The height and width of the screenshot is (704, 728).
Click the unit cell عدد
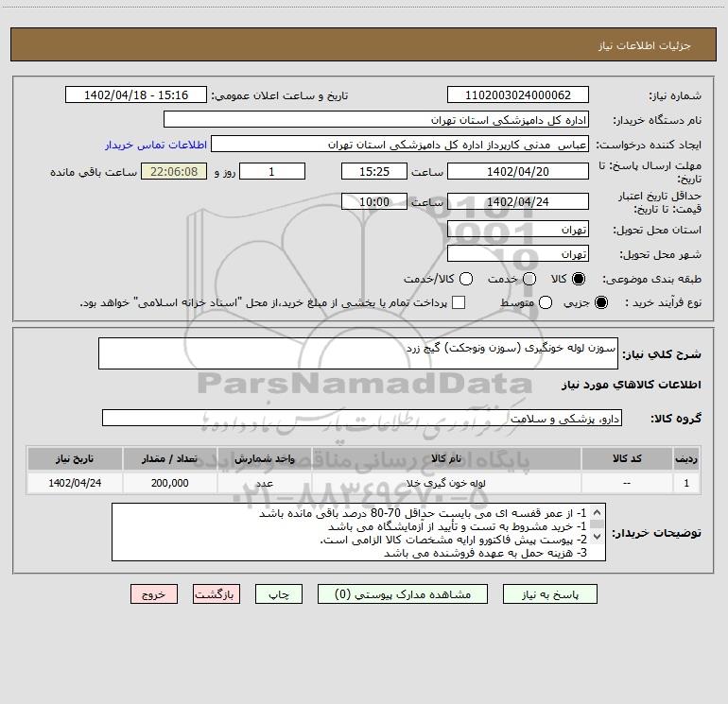click(x=264, y=483)
